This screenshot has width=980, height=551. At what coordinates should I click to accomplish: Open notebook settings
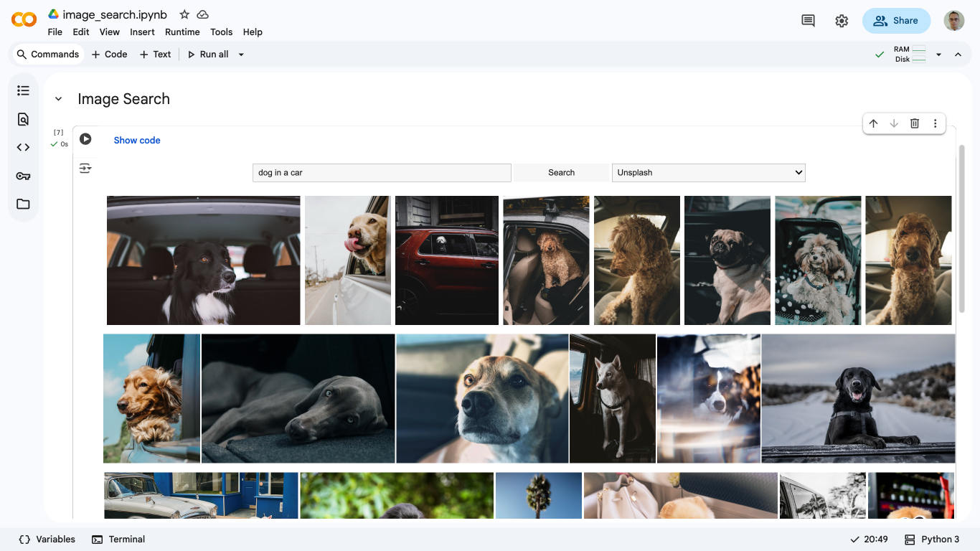(x=842, y=20)
